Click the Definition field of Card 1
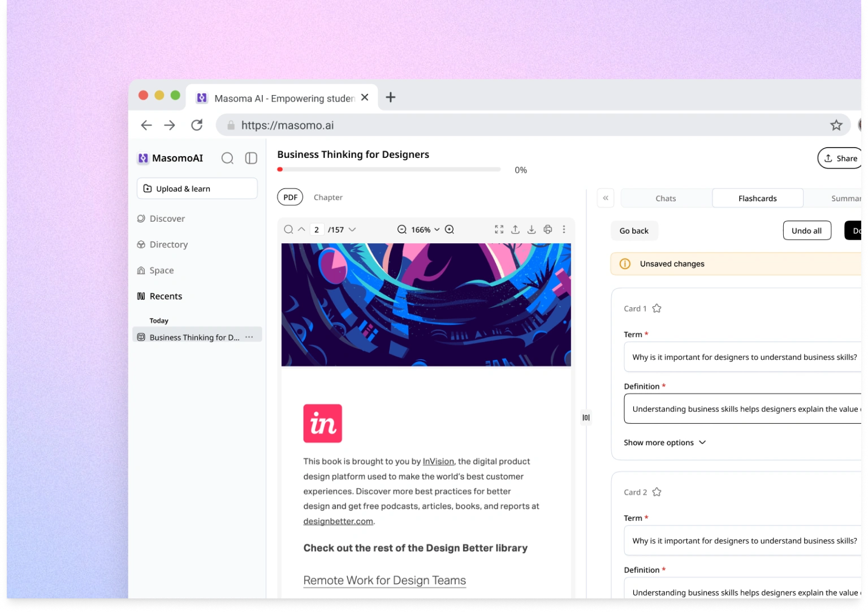This screenshot has width=868, height=612. [x=742, y=409]
